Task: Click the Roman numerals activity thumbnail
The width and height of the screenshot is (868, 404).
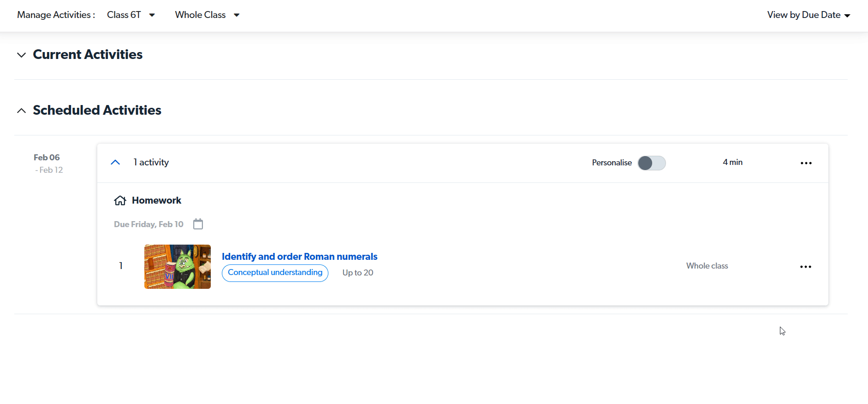Action: click(x=178, y=267)
